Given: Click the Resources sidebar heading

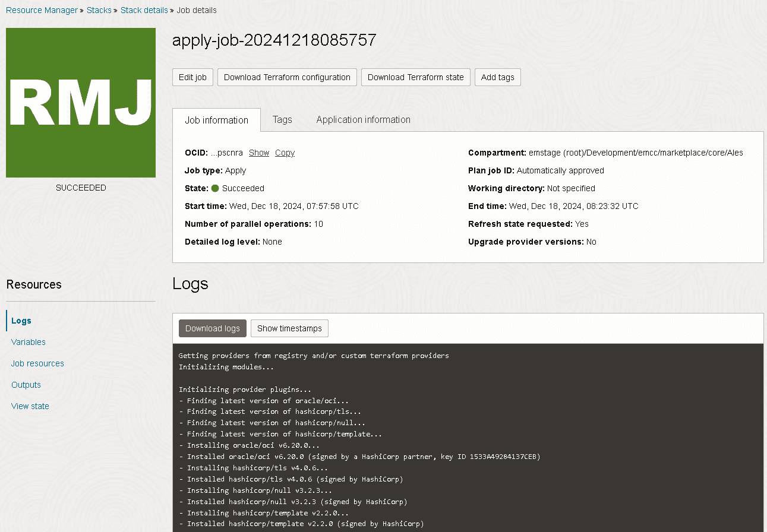Looking at the screenshot, I should [34, 284].
